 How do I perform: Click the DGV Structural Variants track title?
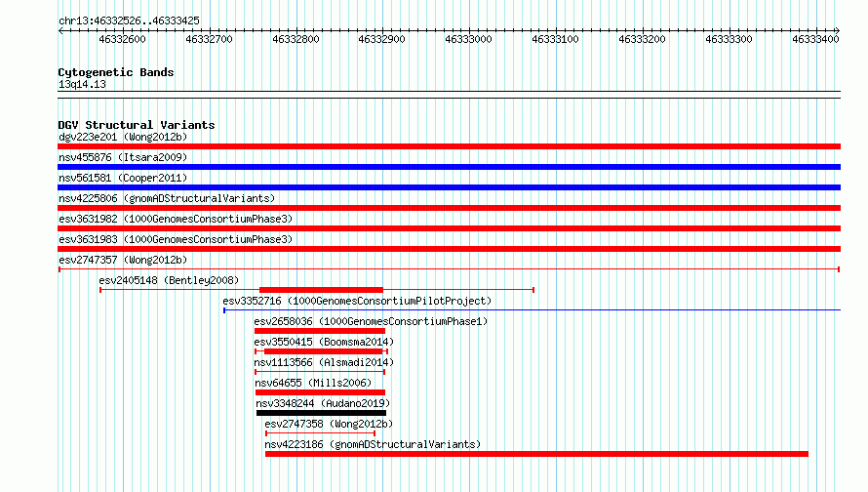tap(137, 125)
